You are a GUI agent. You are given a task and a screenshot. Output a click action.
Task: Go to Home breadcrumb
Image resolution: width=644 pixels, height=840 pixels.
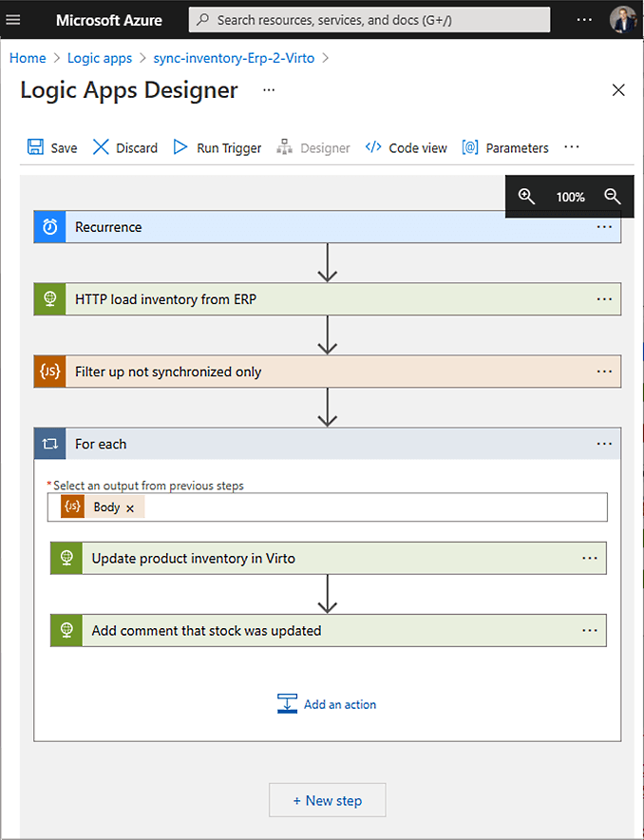[28, 58]
